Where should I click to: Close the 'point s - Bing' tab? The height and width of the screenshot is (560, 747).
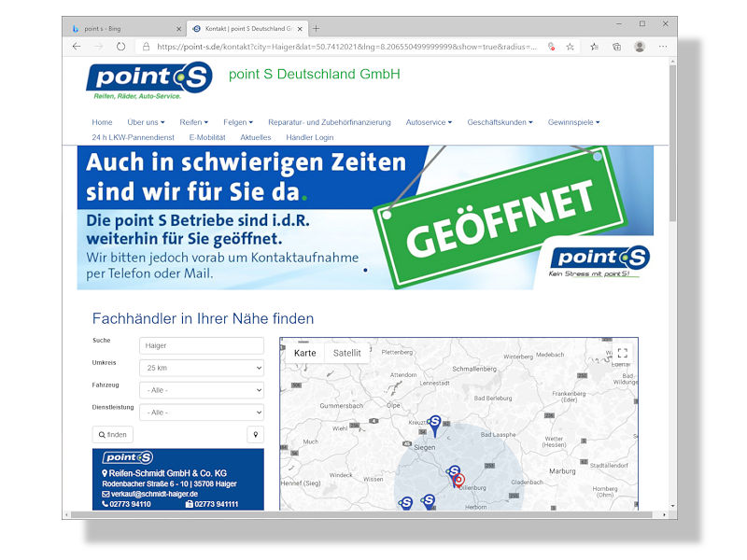[x=178, y=29]
